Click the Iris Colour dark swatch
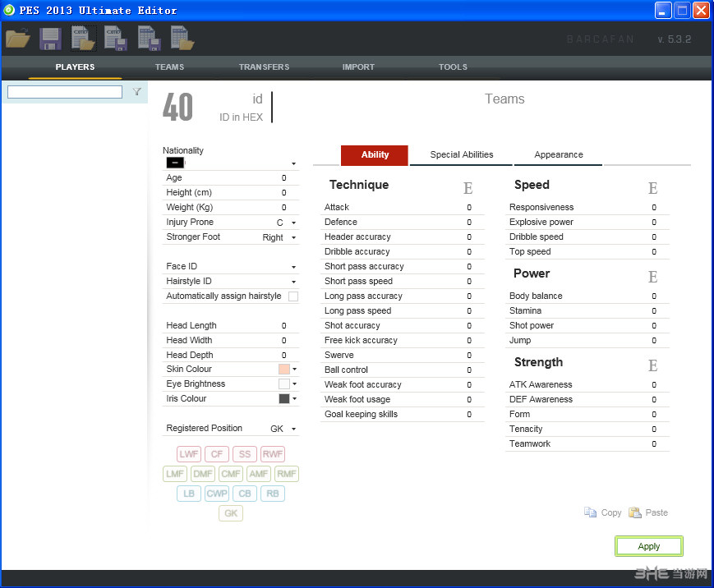 284,398
